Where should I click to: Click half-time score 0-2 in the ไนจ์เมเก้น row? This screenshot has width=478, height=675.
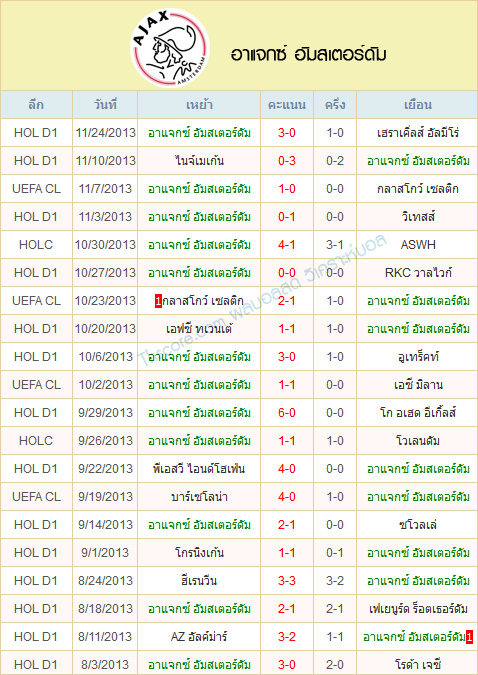pos(335,161)
